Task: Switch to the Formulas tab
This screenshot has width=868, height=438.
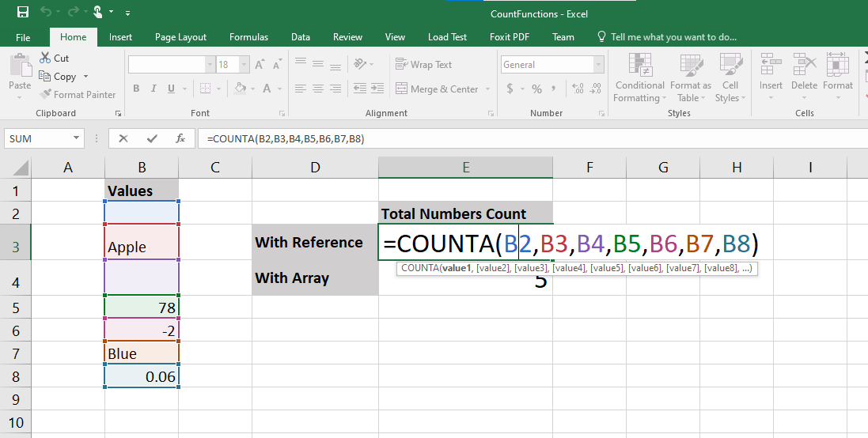Action: (x=248, y=37)
